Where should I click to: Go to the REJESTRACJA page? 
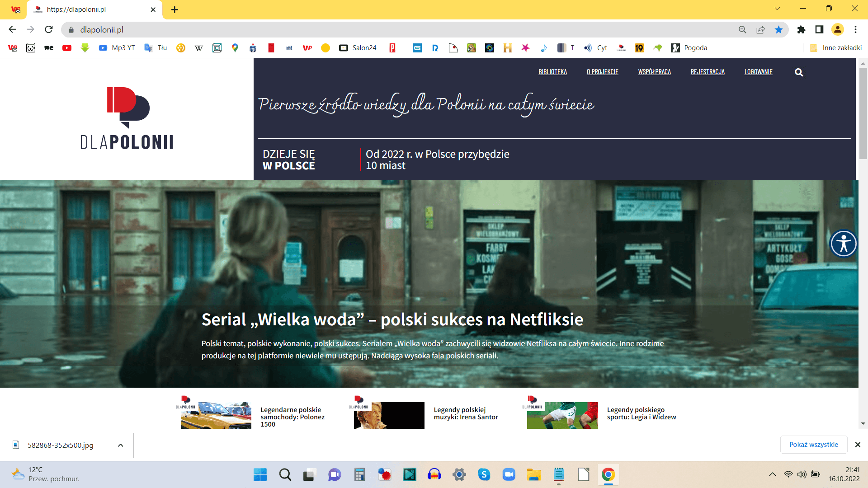pyautogui.click(x=708, y=72)
